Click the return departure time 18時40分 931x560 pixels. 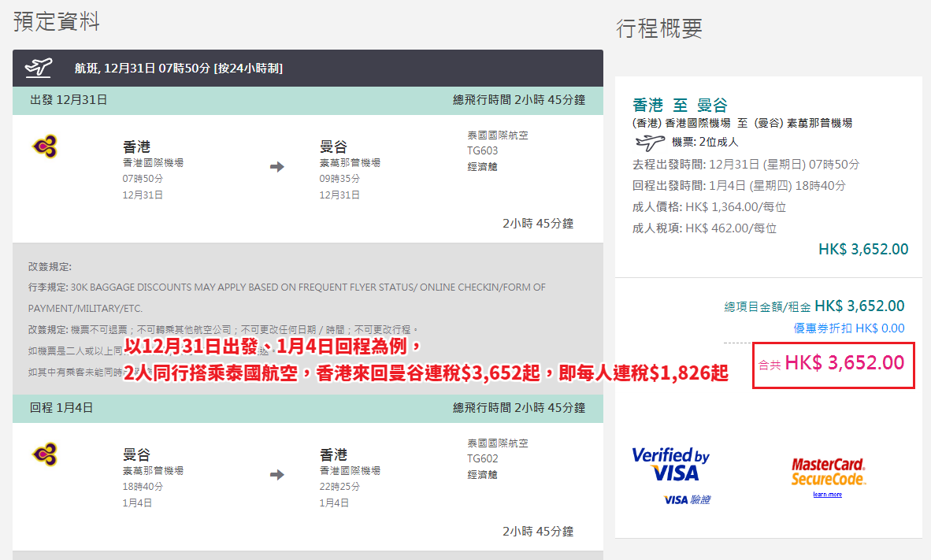[143, 487]
